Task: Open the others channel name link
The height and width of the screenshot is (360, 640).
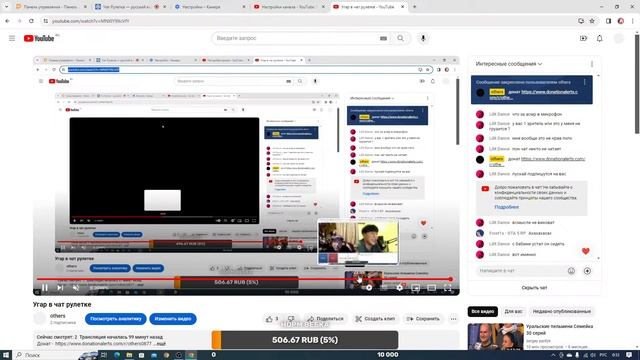Action: pyautogui.click(x=58, y=316)
